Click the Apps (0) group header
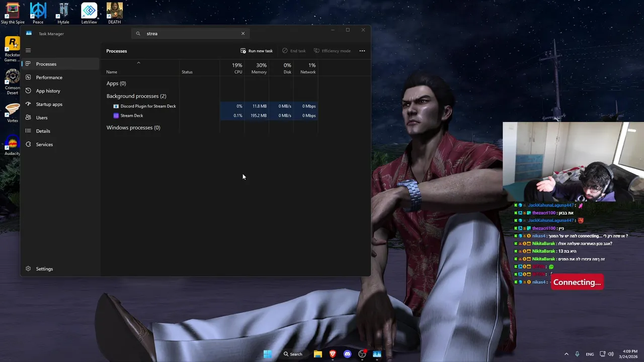 click(116, 83)
